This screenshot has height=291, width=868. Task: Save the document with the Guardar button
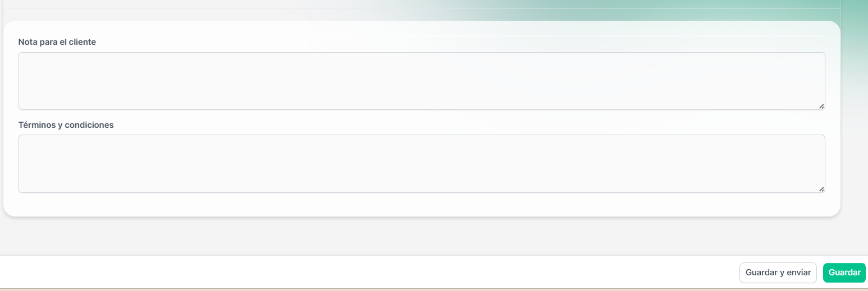pyautogui.click(x=844, y=272)
